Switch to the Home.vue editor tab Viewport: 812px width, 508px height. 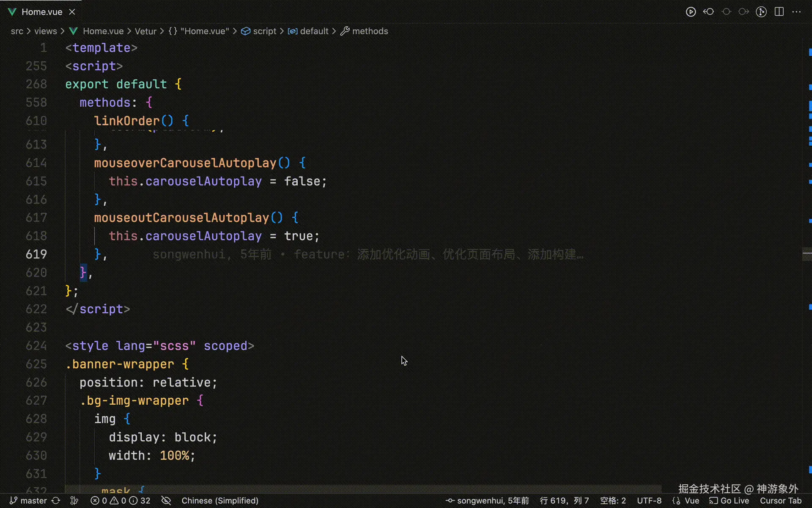[41, 12]
